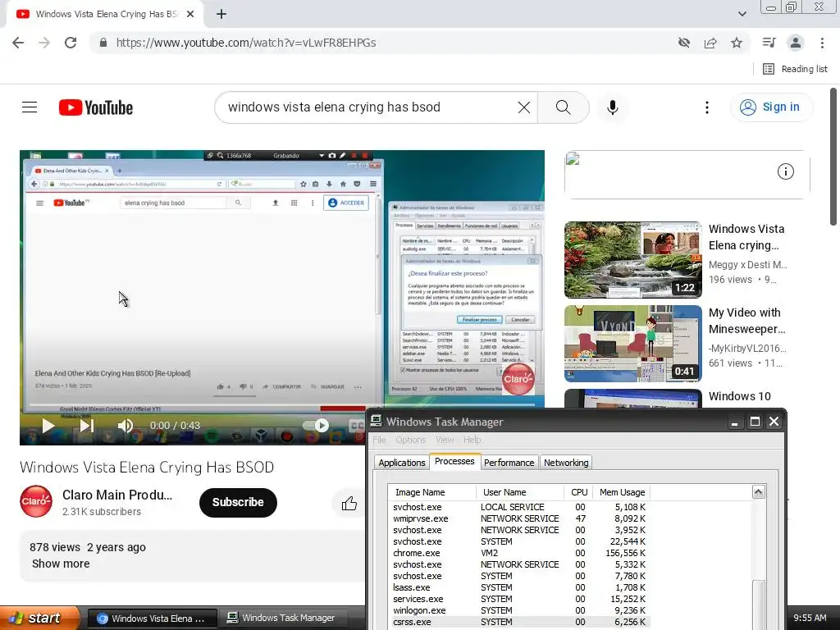
Task: Open the 1:22 Windows Vista Elena thumbnail
Action: (x=632, y=260)
